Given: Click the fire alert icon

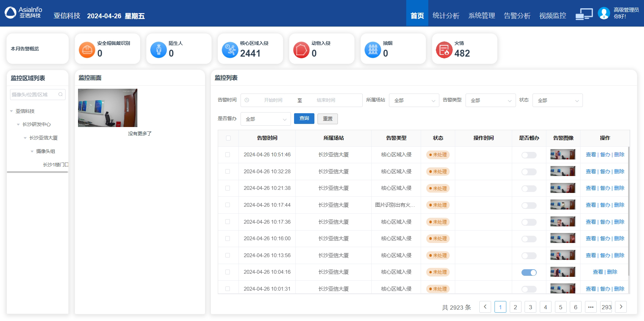Looking at the screenshot, I should 444,50.
